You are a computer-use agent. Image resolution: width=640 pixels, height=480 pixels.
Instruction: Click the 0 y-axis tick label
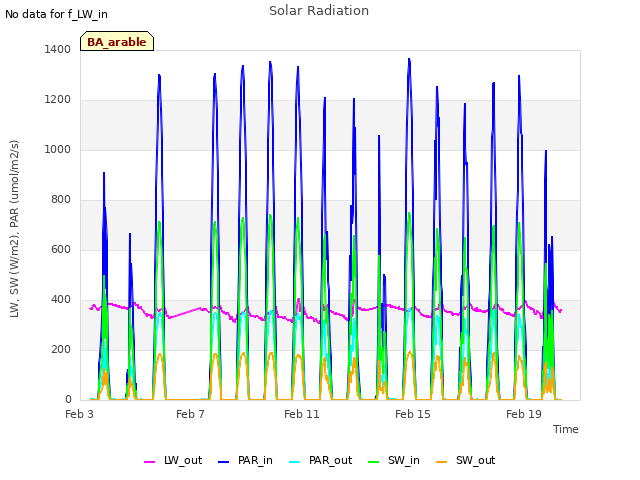[68, 400]
